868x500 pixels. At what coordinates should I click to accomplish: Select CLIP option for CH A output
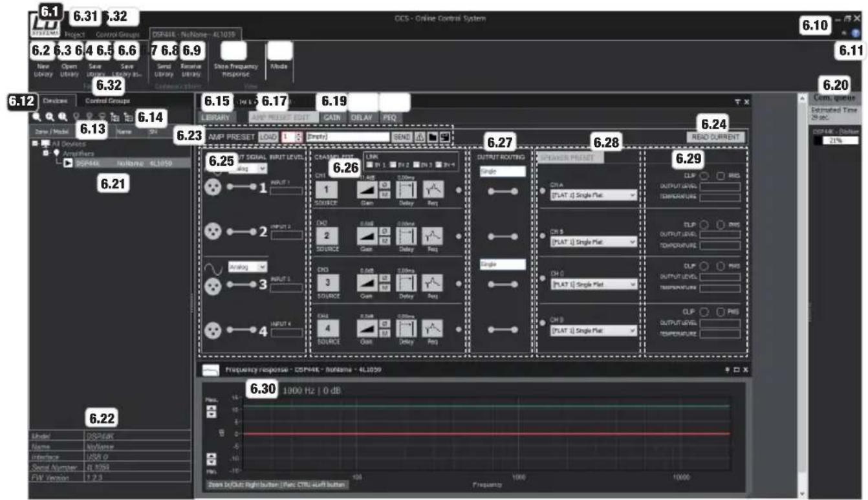pyautogui.click(x=704, y=175)
